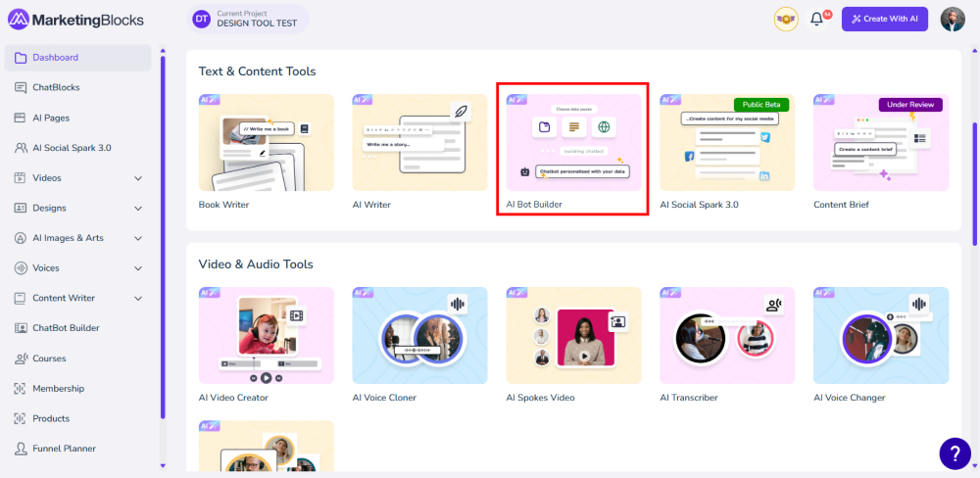980x478 pixels.
Task: Open the Content Brief thumbnail
Action: [881, 142]
